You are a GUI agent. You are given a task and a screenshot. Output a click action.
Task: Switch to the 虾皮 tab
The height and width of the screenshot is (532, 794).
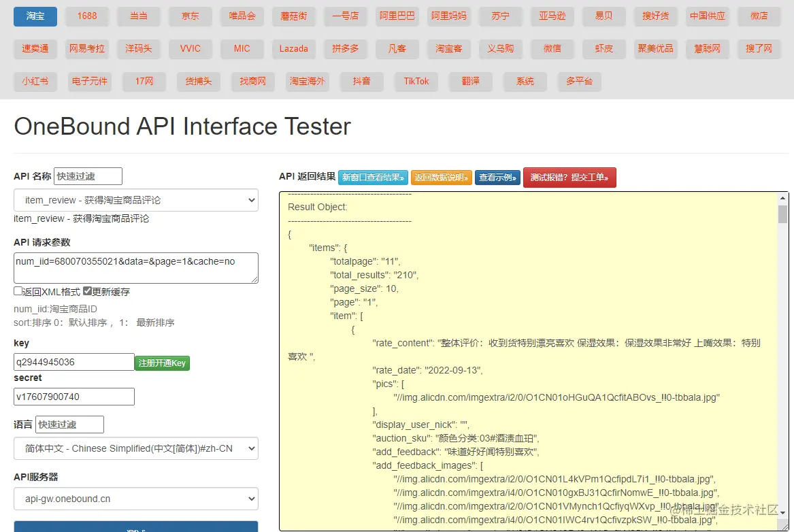(x=603, y=48)
